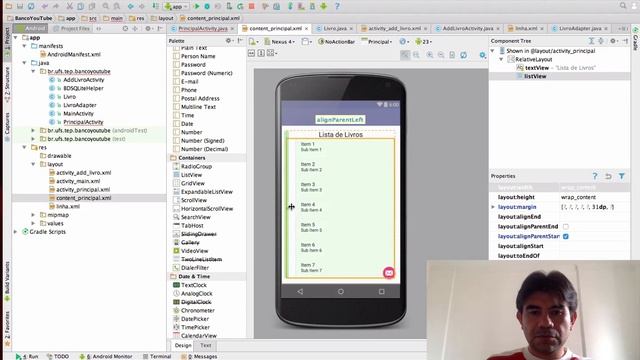The width and height of the screenshot is (640, 360).
Task: Click the green Run app button
Action: click(196, 6)
